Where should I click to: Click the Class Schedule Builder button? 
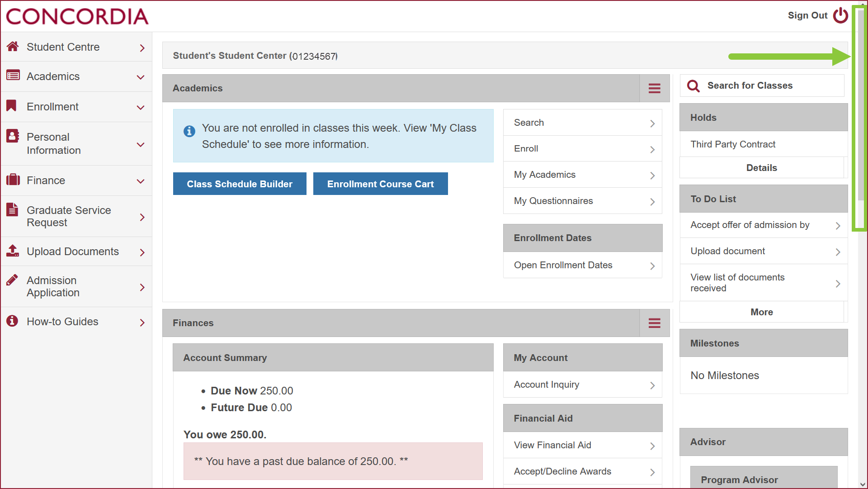tap(240, 184)
